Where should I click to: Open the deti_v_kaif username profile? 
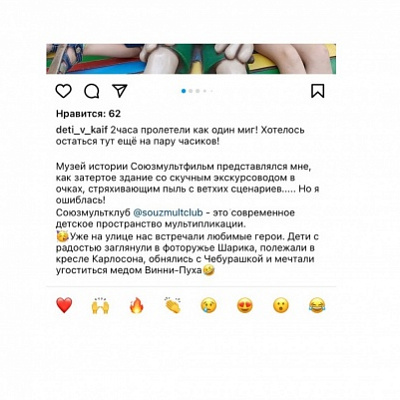(82, 130)
